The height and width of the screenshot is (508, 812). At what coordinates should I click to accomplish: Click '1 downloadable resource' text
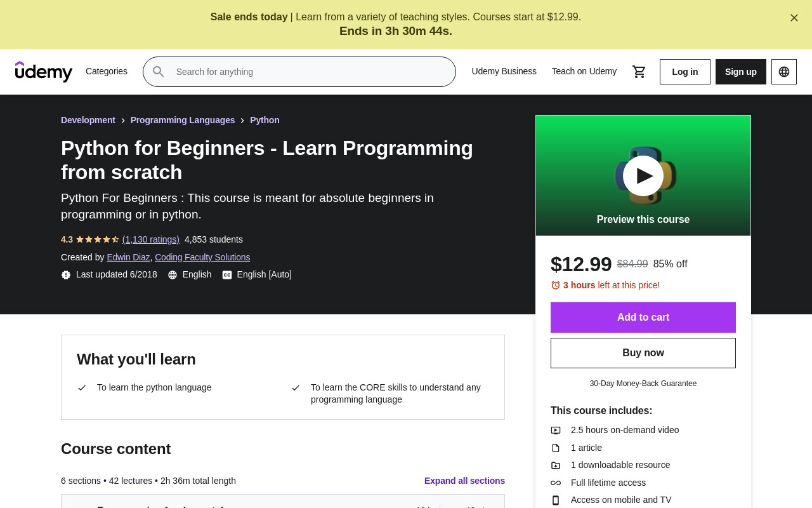620,465
